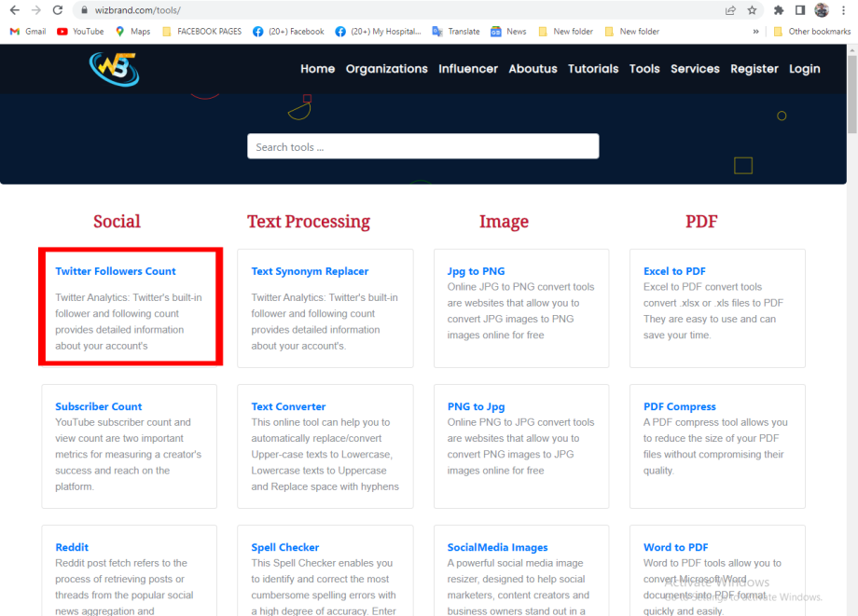Reload the page
Viewport: 858px width, 616px height.
[x=58, y=10]
